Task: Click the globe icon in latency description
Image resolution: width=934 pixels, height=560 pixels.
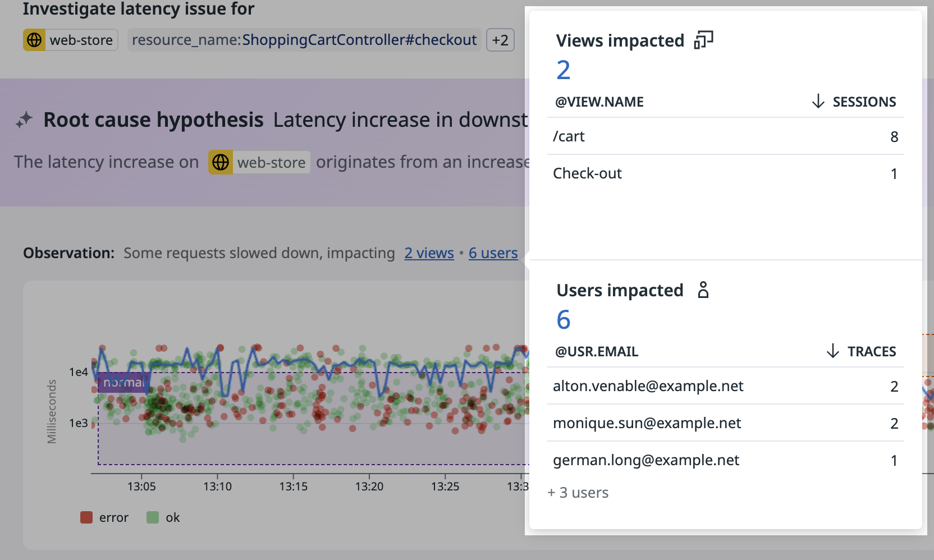Action: point(221,162)
